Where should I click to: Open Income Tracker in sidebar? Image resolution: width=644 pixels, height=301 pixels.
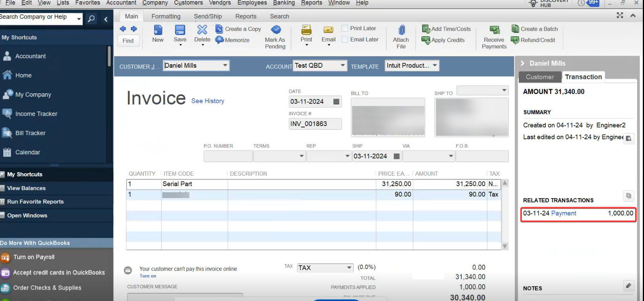[36, 114]
